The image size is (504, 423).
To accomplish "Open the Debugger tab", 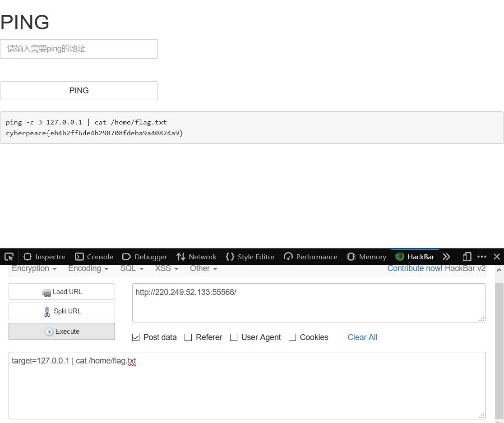I will pos(145,257).
